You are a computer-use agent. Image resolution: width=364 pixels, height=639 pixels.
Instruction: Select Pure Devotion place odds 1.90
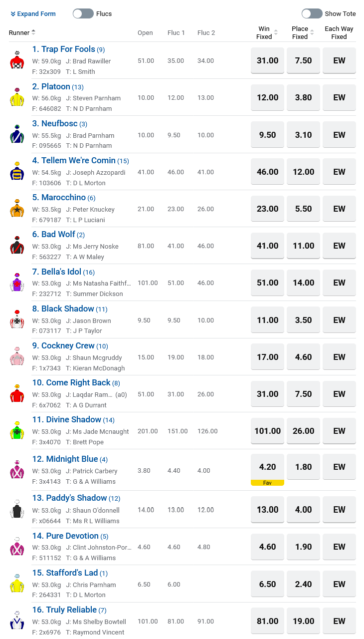pyautogui.click(x=303, y=547)
